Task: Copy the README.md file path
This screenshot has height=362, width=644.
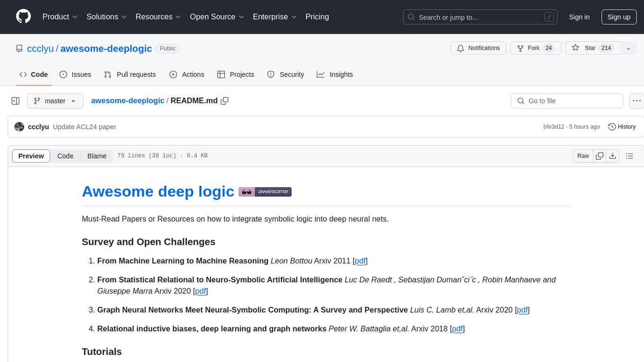Action: coord(225,100)
